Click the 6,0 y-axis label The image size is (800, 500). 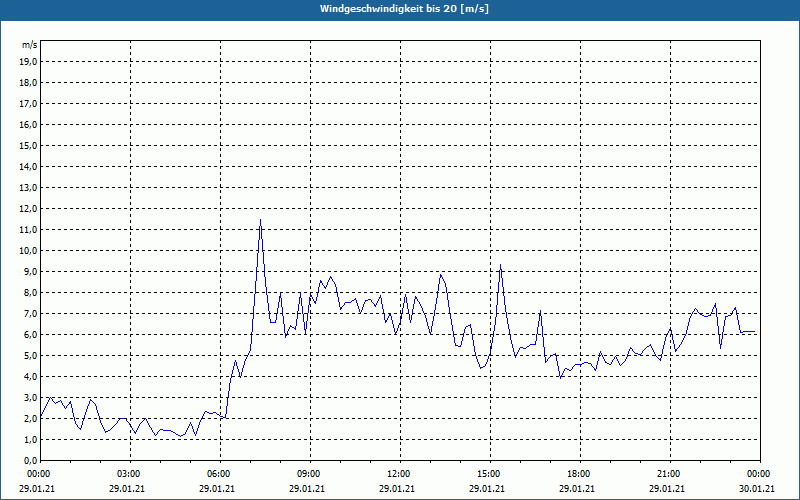click(30, 334)
